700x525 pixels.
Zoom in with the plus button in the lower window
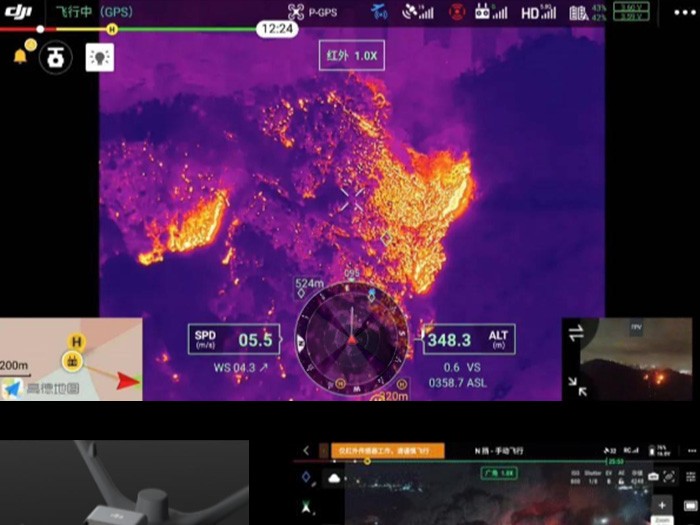pos(662,505)
